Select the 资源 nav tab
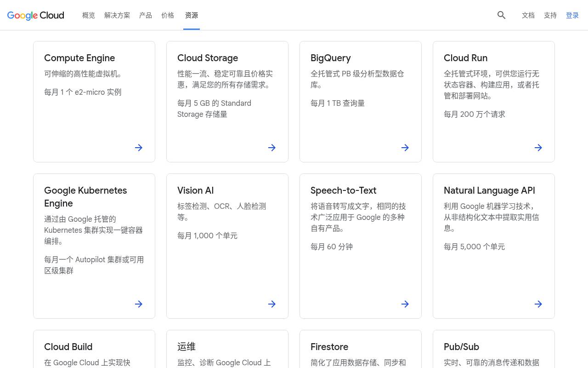The width and height of the screenshot is (588, 368). click(192, 15)
